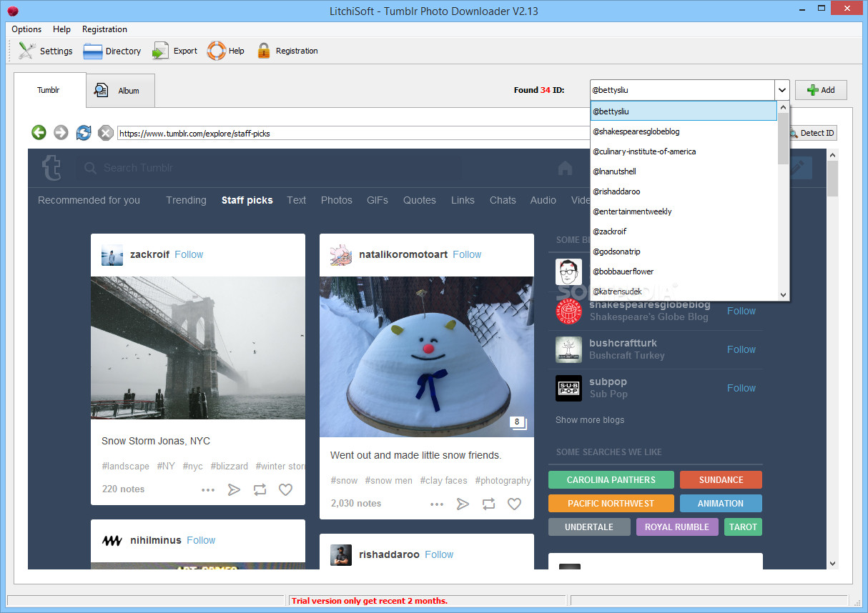Open the Registration menu in menu bar

pos(104,29)
